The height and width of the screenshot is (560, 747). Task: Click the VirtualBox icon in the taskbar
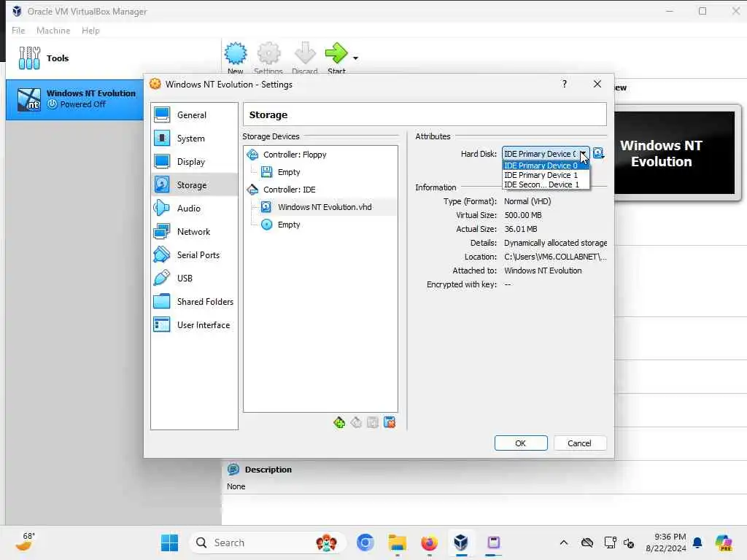pos(461,542)
